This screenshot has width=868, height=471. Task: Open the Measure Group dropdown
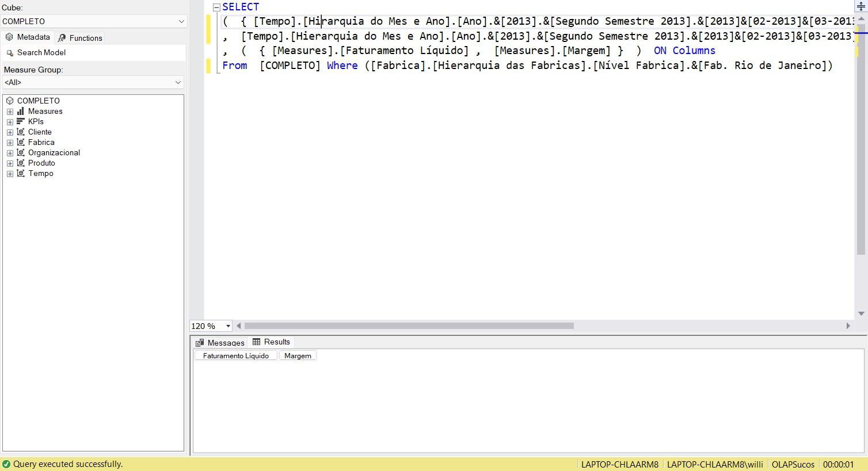point(93,82)
